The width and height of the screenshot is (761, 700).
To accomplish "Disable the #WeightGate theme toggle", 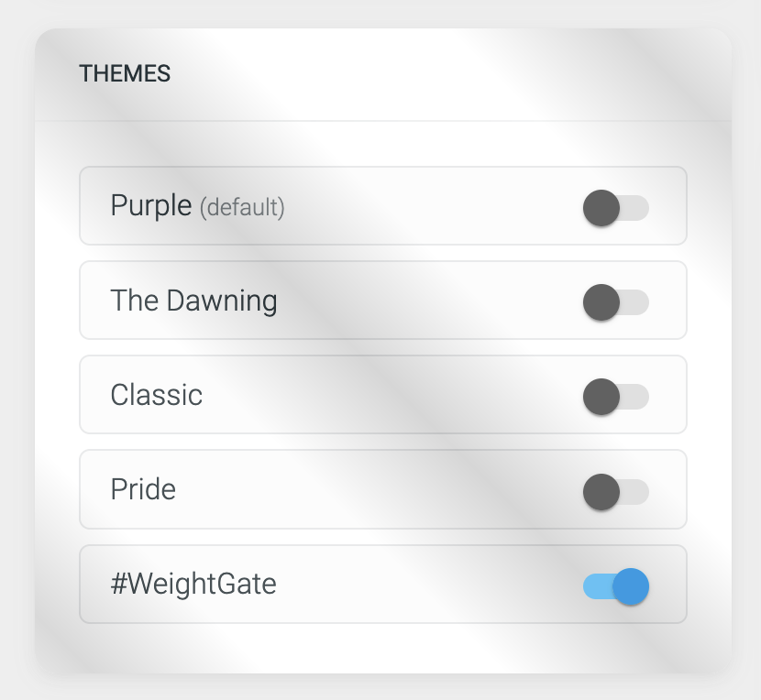I will 615,585.
